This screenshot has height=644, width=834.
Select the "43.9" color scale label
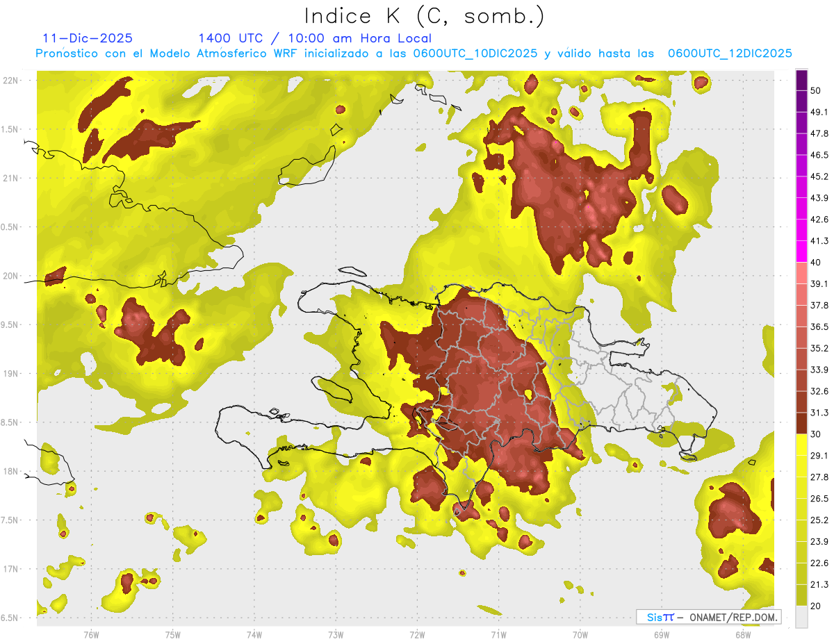click(819, 198)
